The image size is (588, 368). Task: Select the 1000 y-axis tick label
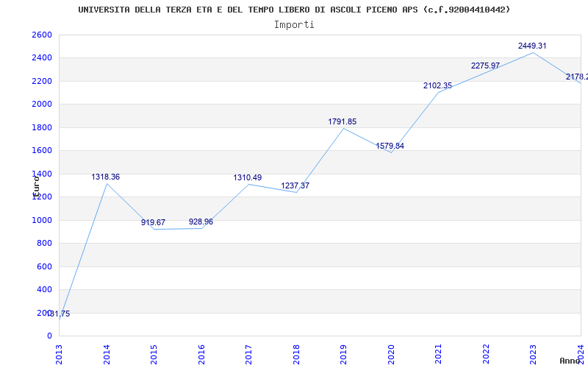tap(42, 220)
